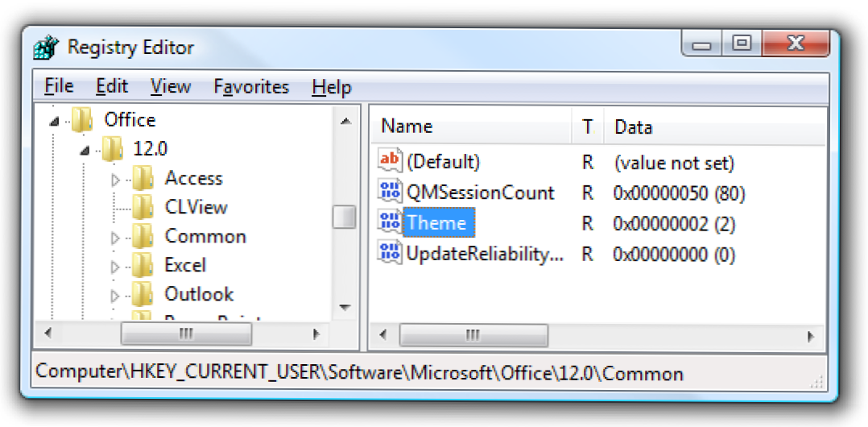868x427 pixels.
Task: Select the (Default) string value icon
Action: [x=390, y=162]
